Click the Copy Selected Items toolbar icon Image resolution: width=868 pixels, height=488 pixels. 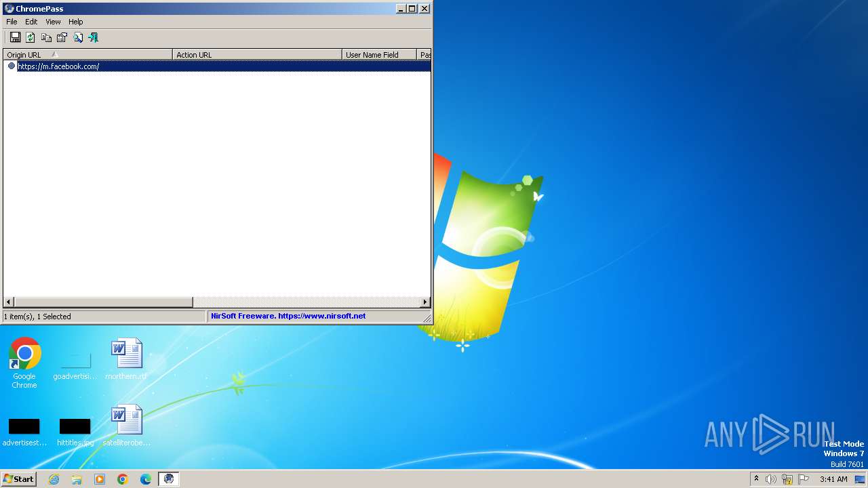[x=46, y=37]
